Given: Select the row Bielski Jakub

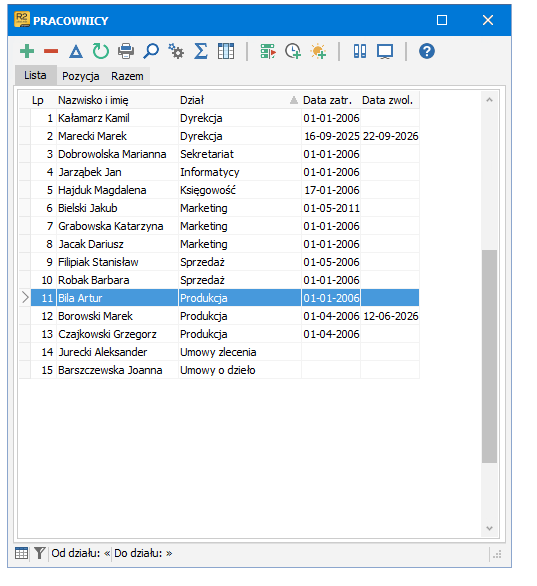Looking at the screenshot, I should pos(219,208).
